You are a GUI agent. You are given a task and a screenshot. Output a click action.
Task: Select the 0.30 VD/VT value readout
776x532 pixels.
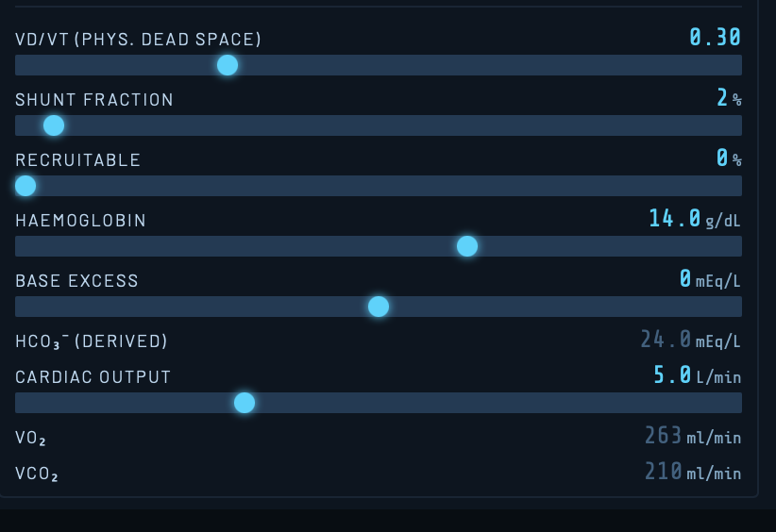715,38
